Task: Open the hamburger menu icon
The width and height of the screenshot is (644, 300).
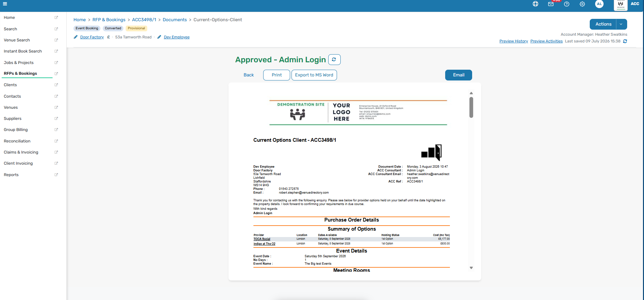Action: (5, 4)
